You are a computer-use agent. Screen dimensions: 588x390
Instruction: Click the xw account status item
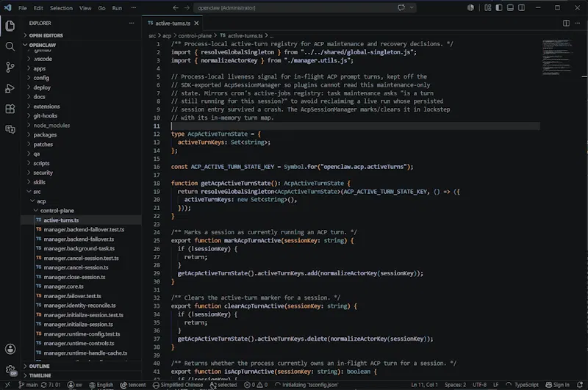[75, 385]
